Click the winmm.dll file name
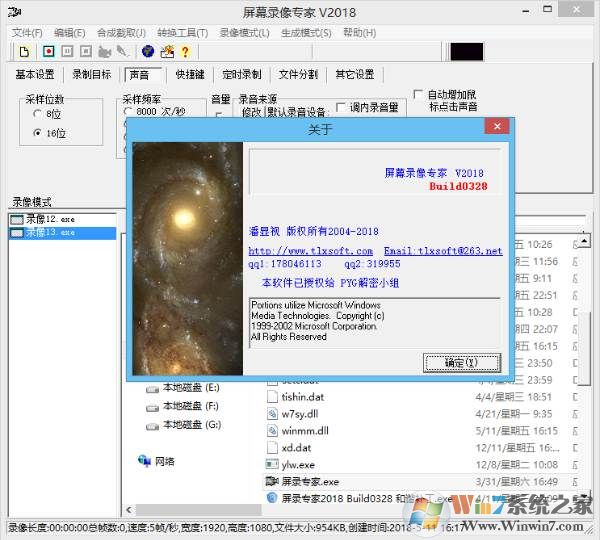This screenshot has width=600, height=540. click(x=305, y=431)
